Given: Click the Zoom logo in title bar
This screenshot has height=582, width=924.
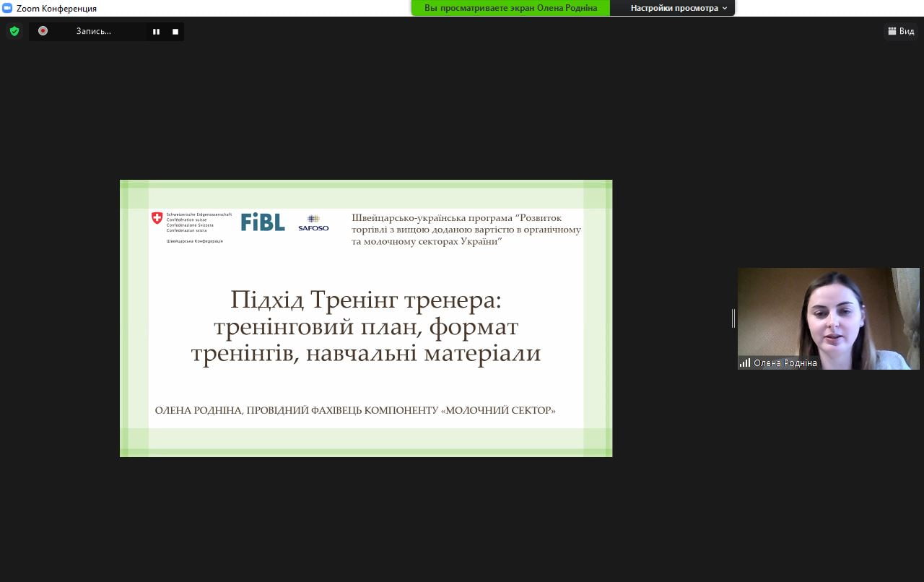Looking at the screenshot, I should 7,8.
